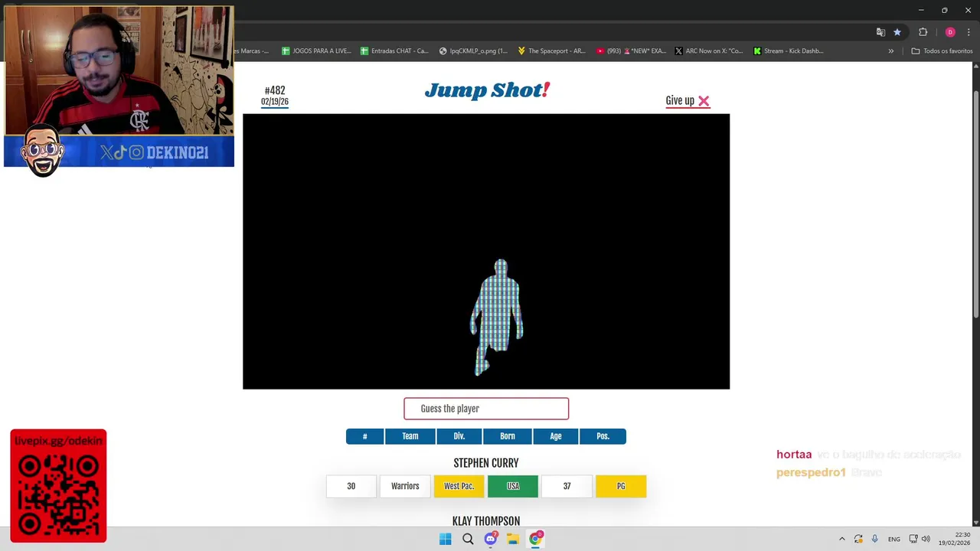The width and height of the screenshot is (980, 551).
Task: Click the 02/19/26 date text
Action: coord(275,102)
